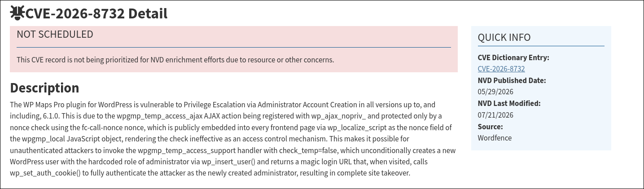Select the NOT SCHEDULED status heading
The width and height of the screenshot is (644, 189).
[x=55, y=34]
